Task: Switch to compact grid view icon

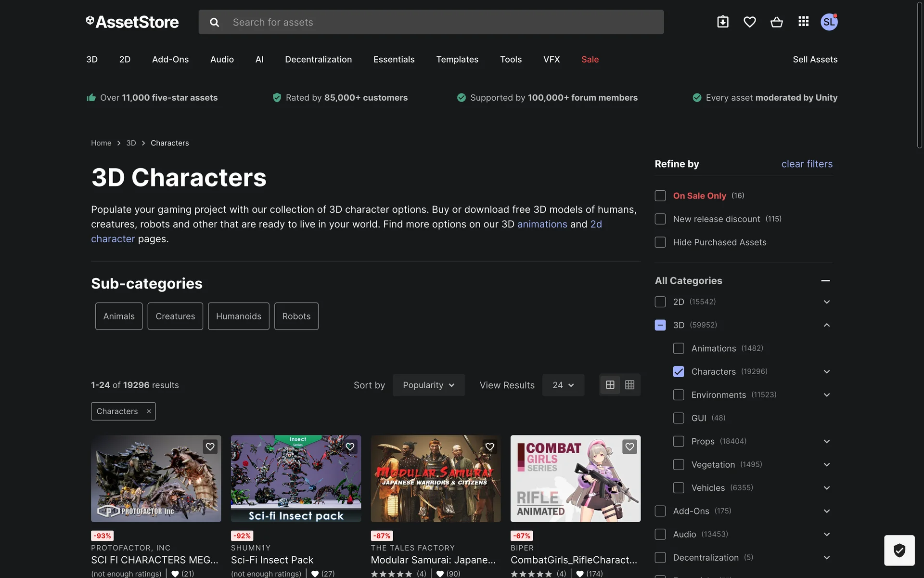Action: coord(629,385)
